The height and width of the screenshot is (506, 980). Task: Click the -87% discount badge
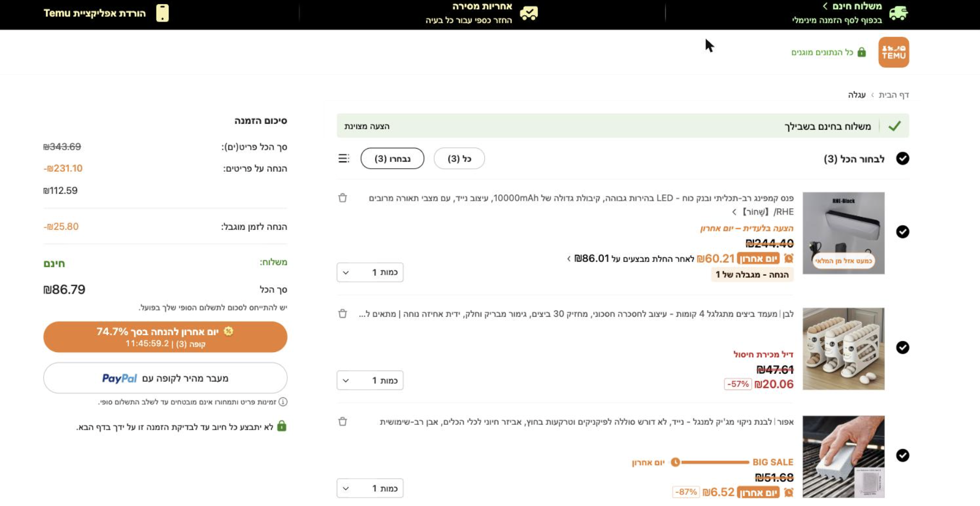tap(686, 492)
